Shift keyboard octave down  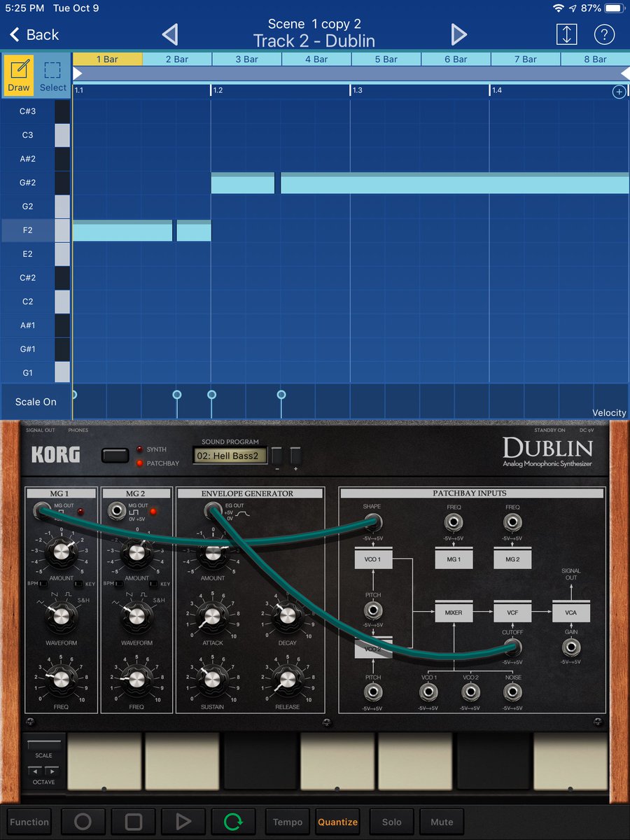35,771
